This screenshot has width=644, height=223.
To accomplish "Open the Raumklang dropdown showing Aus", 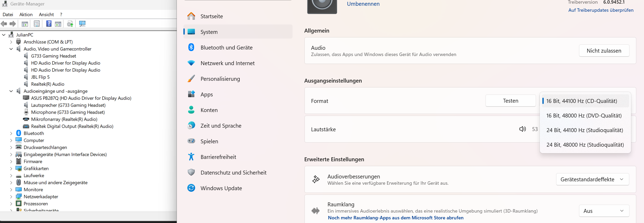I will point(604,211).
